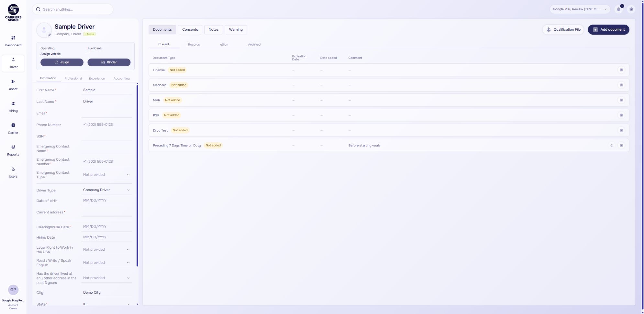Select the Records subtab
The height and width of the screenshot is (314, 644).
tap(194, 45)
